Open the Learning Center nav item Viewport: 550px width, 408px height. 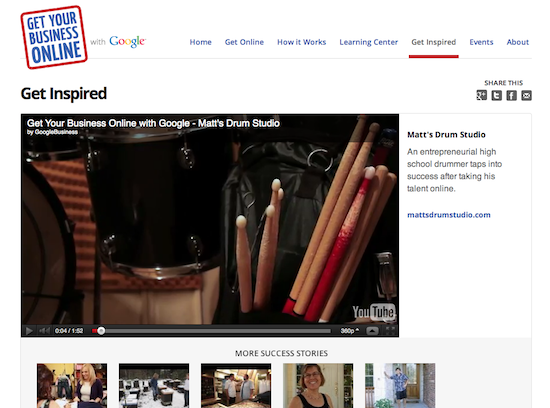tap(368, 42)
